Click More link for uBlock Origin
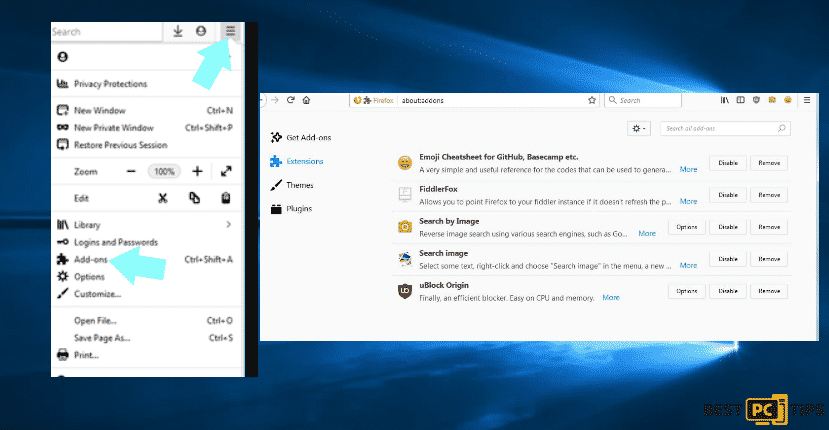 (x=611, y=298)
